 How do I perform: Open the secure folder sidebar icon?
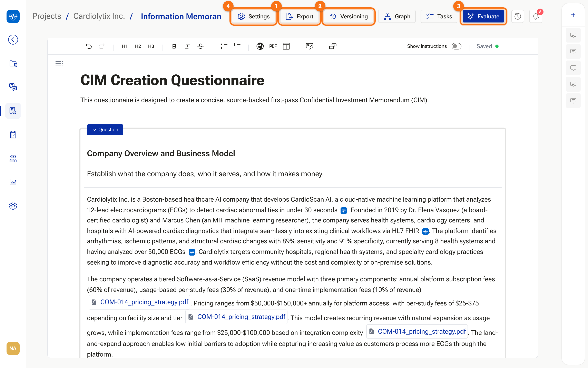[x=13, y=64]
